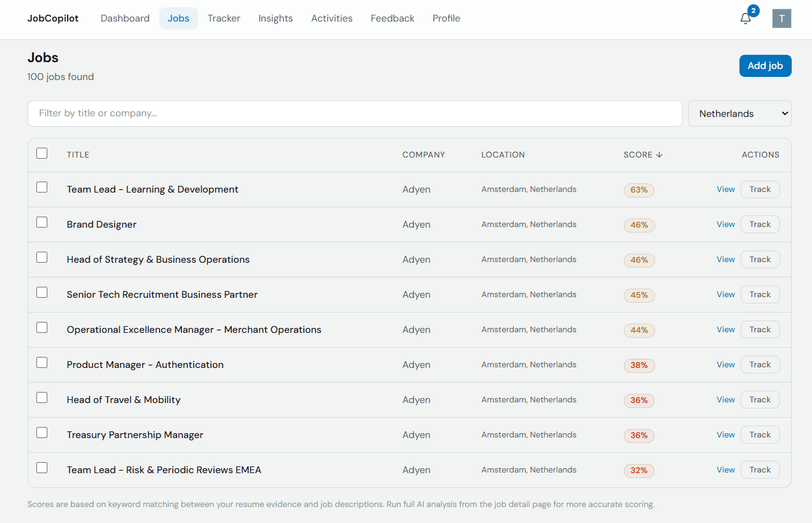
Task: Navigate to the Activities tab
Action: coord(332,18)
